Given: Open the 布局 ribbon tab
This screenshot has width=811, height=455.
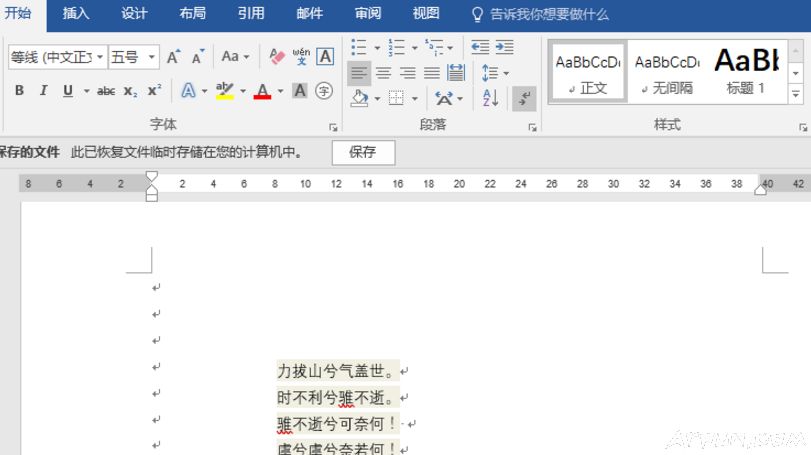Looking at the screenshot, I should pyautogui.click(x=193, y=14).
